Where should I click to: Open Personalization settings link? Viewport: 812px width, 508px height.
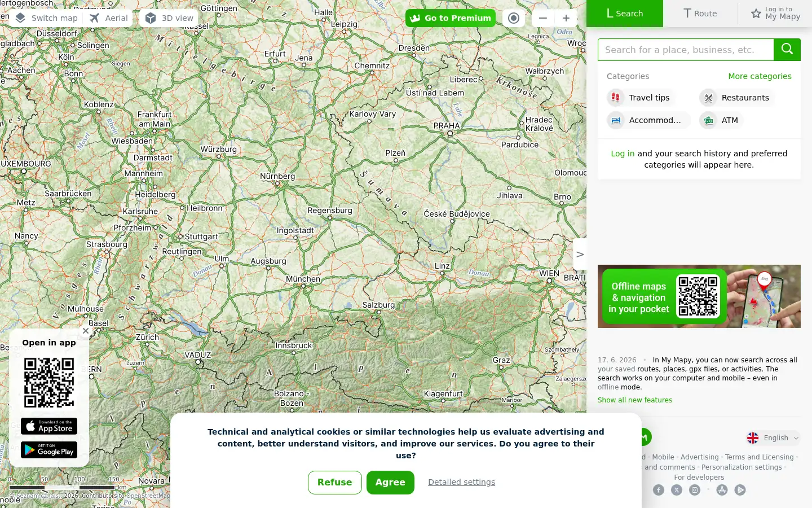(x=742, y=467)
